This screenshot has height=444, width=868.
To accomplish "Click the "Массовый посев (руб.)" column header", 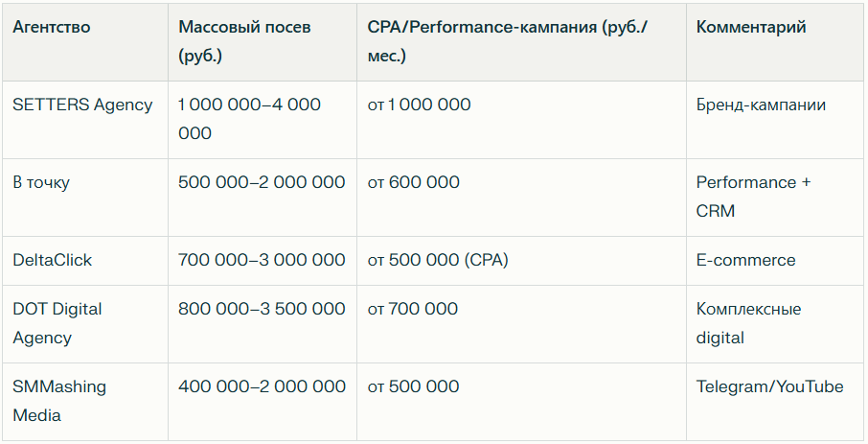I will tap(244, 41).
